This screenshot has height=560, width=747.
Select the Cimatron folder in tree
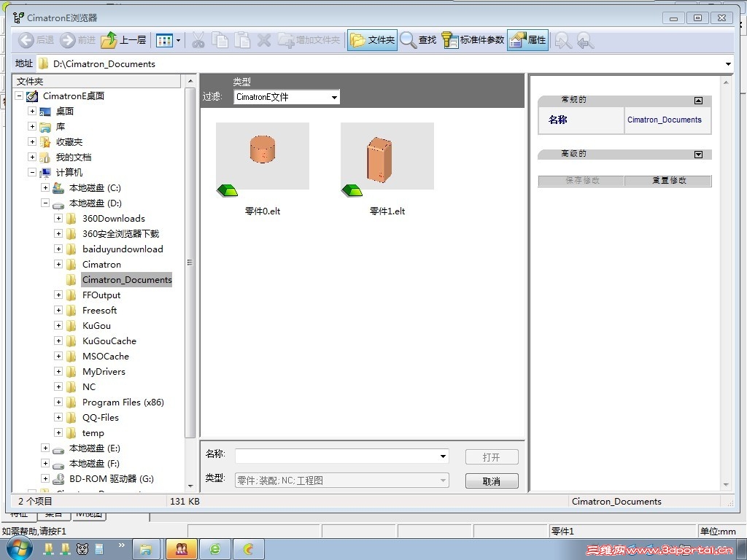click(x=102, y=264)
